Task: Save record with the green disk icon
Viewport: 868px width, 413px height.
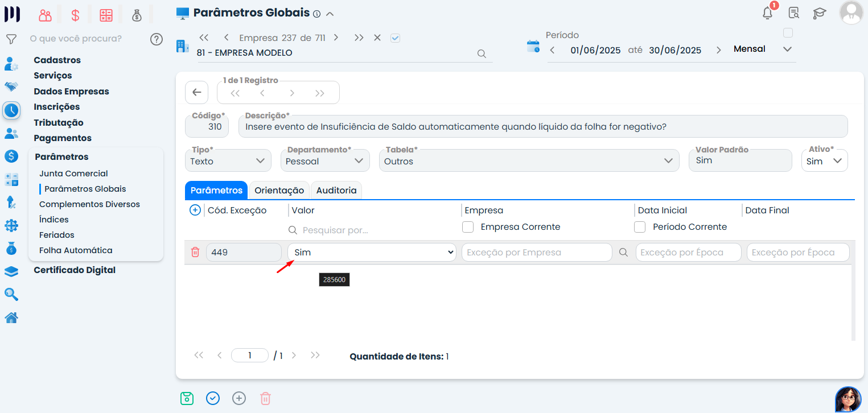Action: tap(187, 398)
